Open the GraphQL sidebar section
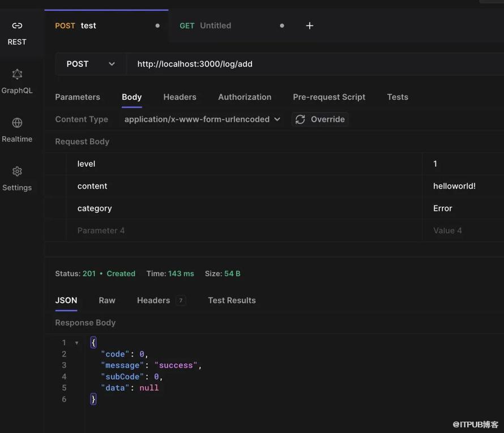The width and height of the screenshot is (504, 433). click(x=17, y=81)
